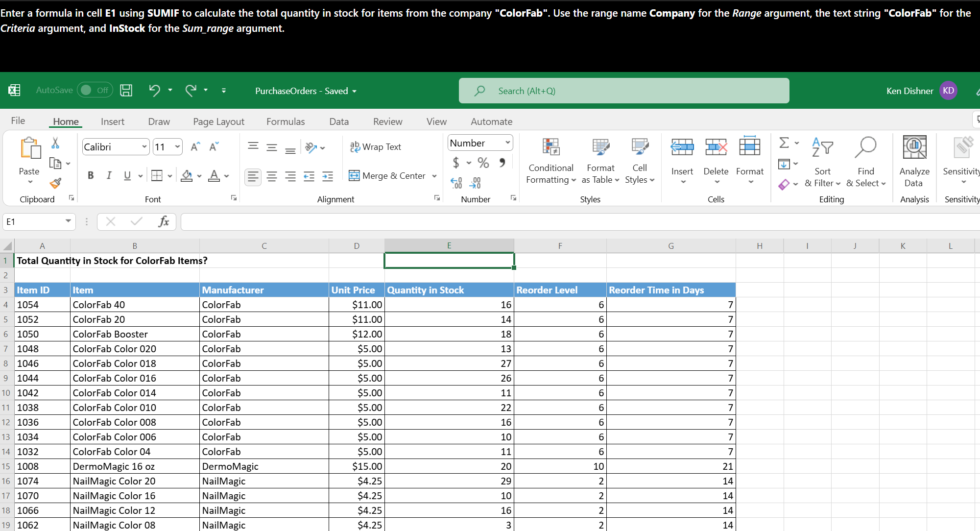Toggle Align Left

click(253, 176)
